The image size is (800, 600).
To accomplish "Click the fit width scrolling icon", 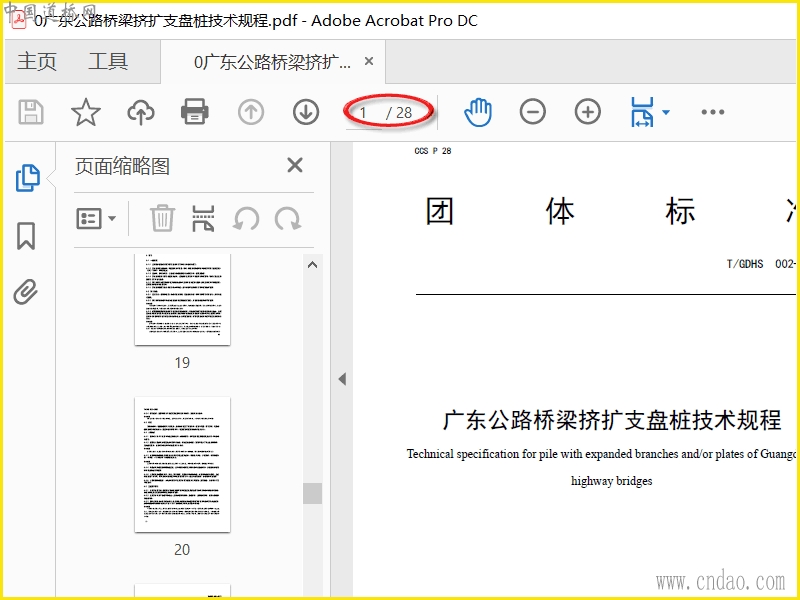I will [x=642, y=112].
